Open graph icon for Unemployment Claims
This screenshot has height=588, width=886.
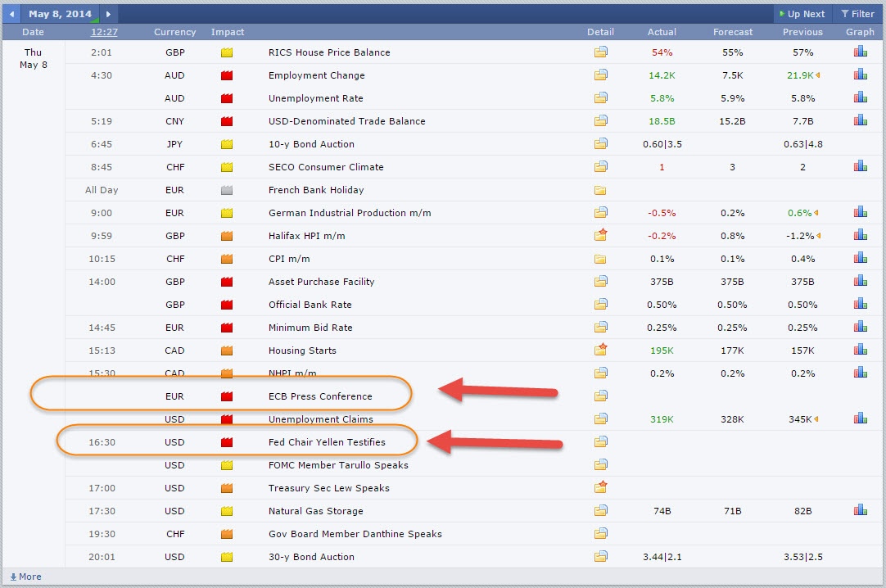(860, 418)
